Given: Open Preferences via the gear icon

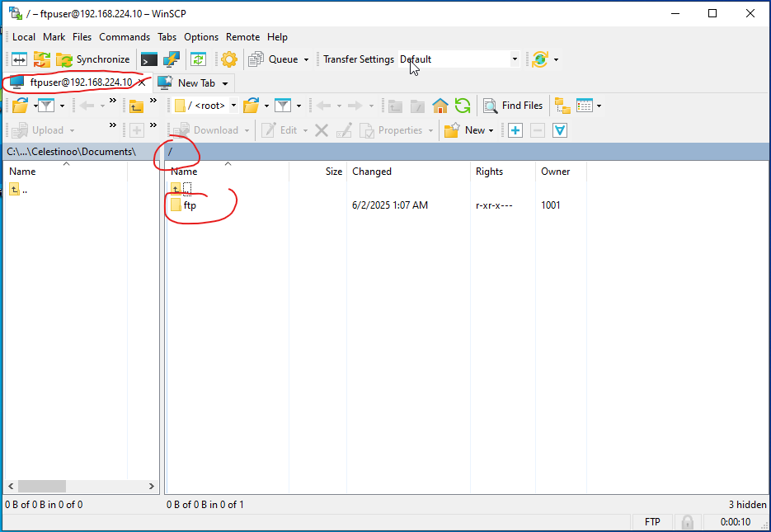Looking at the screenshot, I should [228, 59].
